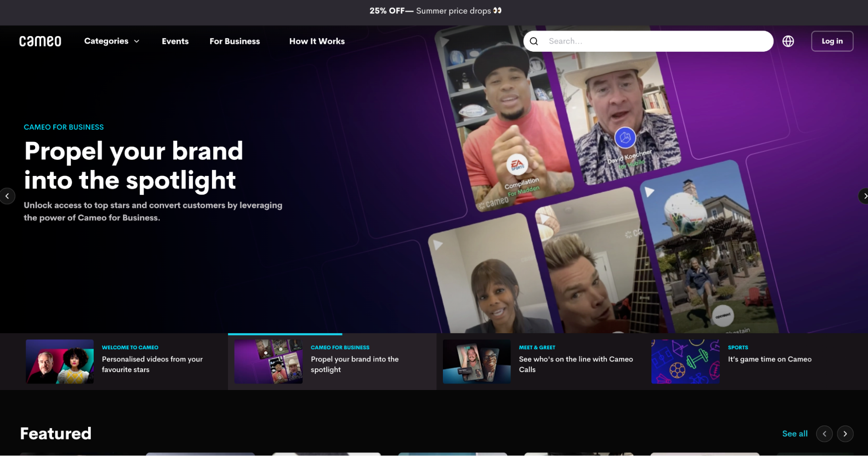This screenshot has height=456, width=868.
Task: Open the Categories dropdown menu
Action: [112, 41]
